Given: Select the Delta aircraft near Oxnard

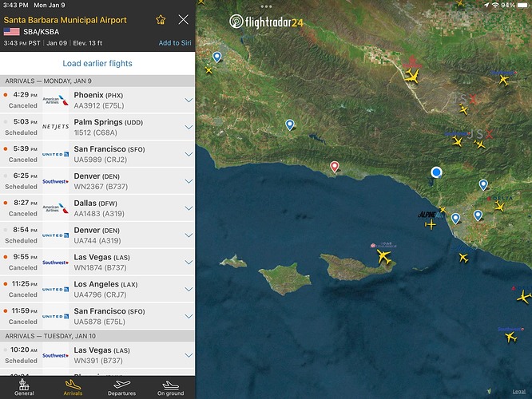Looking at the screenshot, I should (499, 206).
